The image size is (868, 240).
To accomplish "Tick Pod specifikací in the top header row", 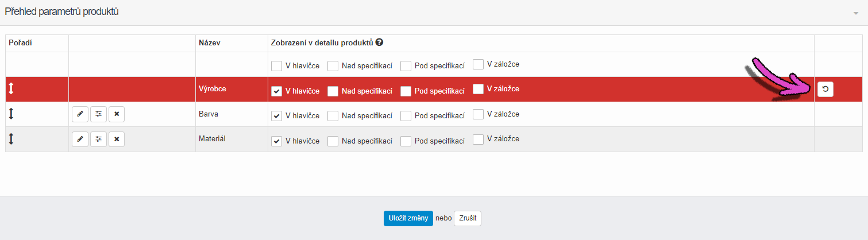I will pyautogui.click(x=406, y=66).
